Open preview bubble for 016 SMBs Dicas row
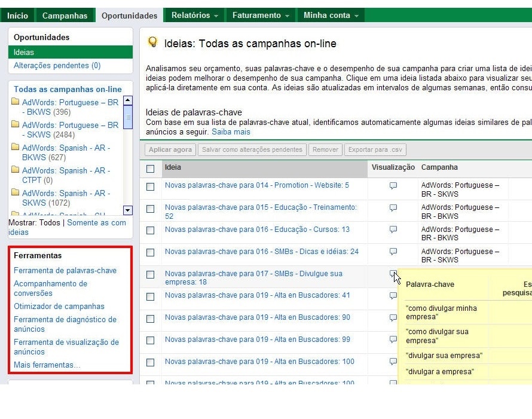Screen dimensions: 532x419 [393, 252]
